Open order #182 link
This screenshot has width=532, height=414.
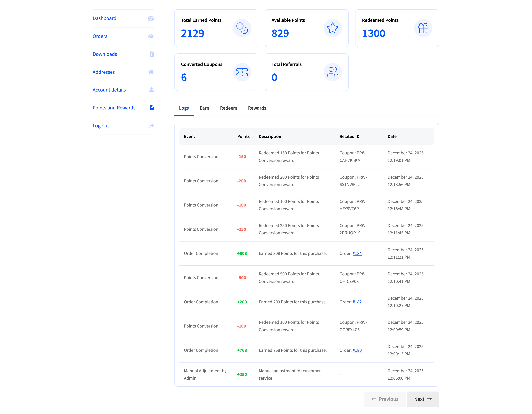coord(357,302)
